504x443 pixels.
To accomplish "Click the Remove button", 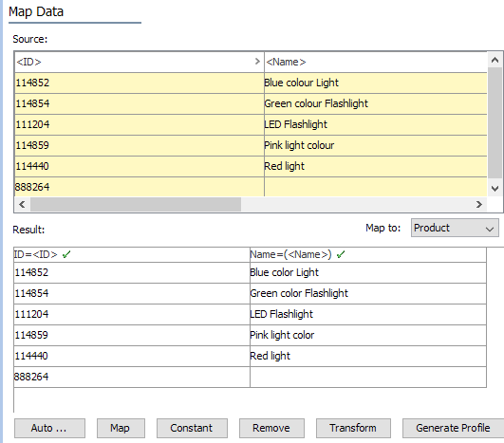I will [271, 428].
